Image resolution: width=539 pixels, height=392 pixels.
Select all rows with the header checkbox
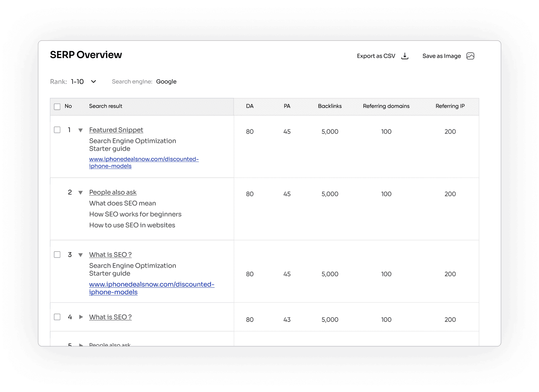tap(57, 106)
